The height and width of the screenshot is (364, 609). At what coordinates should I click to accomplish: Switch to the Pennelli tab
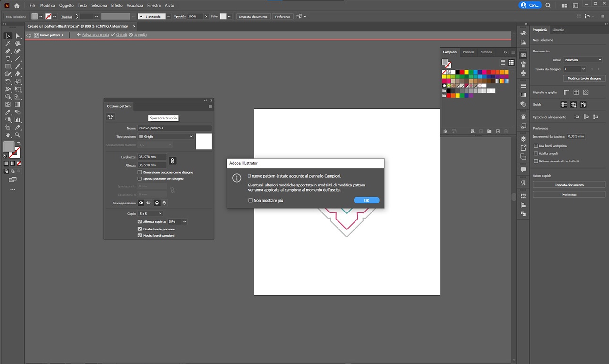(469, 52)
